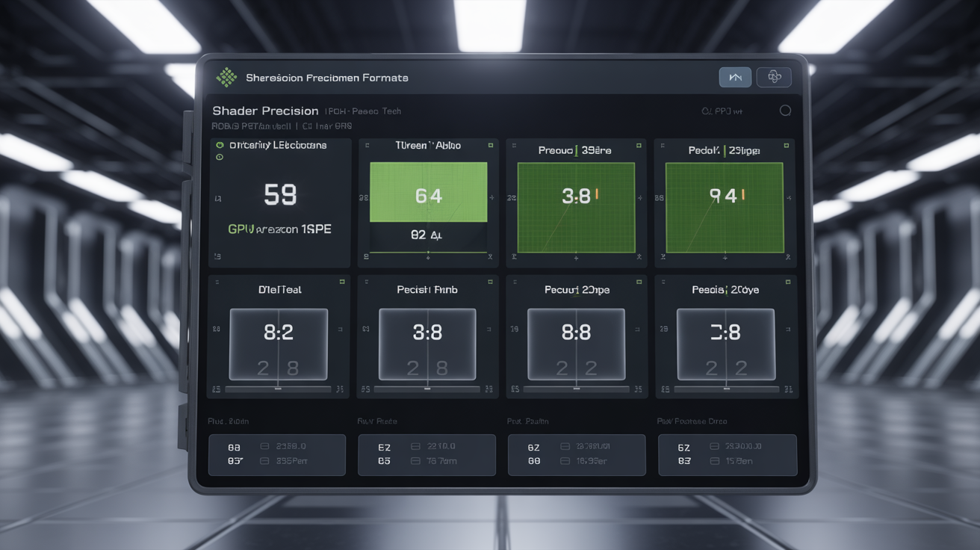
Task: Toggle green square on the Pecisht card
Action: point(491,282)
